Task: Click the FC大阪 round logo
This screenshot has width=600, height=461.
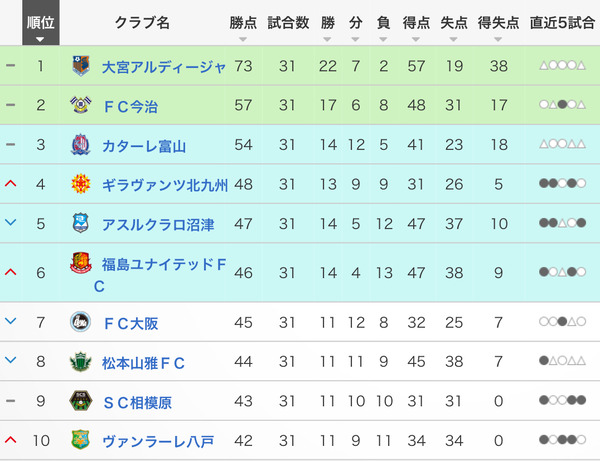Action: (x=81, y=322)
